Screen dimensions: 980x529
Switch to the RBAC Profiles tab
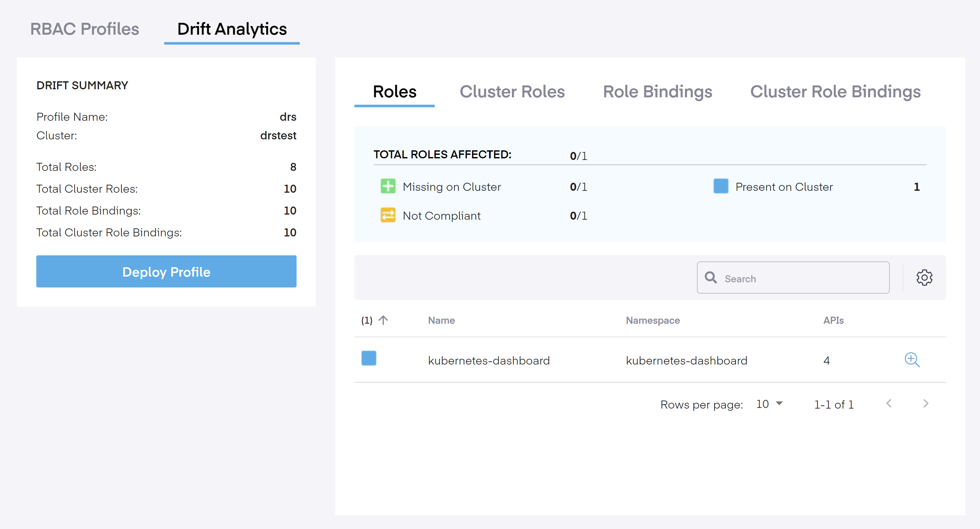(x=85, y=29)
